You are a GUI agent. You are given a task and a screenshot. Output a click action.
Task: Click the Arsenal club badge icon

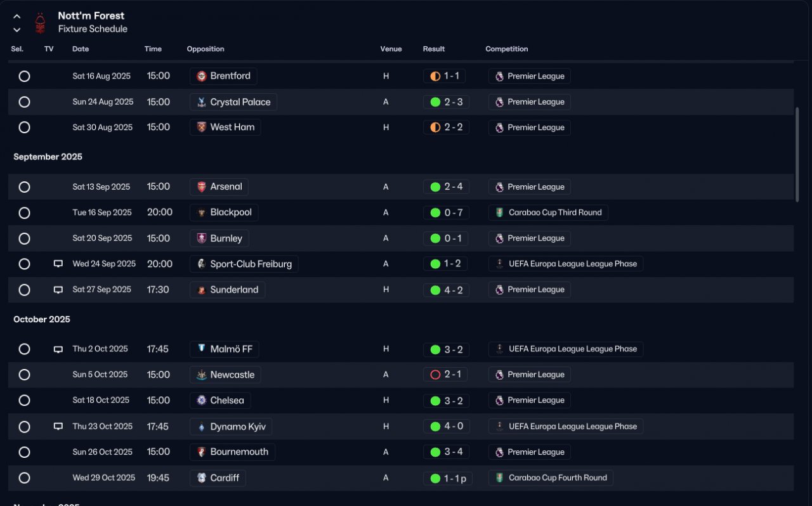(x=202, y=187)
